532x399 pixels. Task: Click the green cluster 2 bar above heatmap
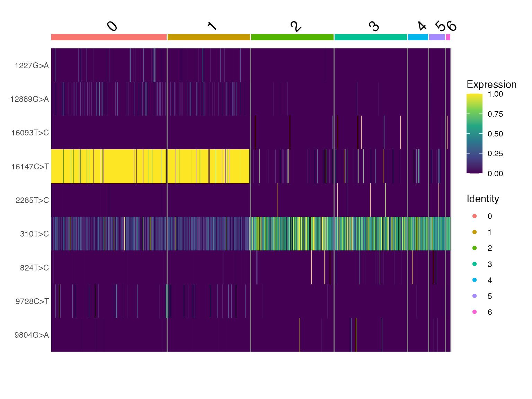tap(292, 37)
